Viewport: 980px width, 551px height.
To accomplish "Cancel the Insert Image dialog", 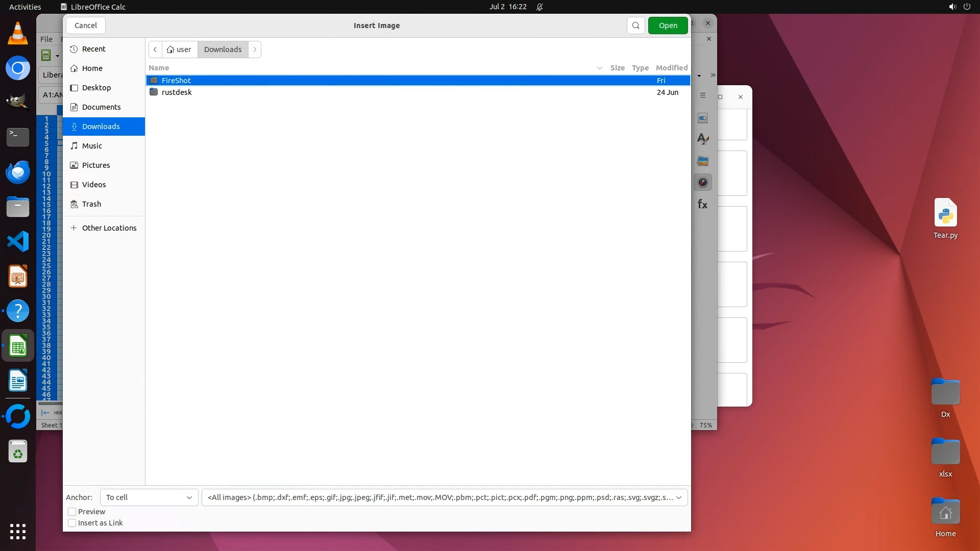I will point(85,26).
